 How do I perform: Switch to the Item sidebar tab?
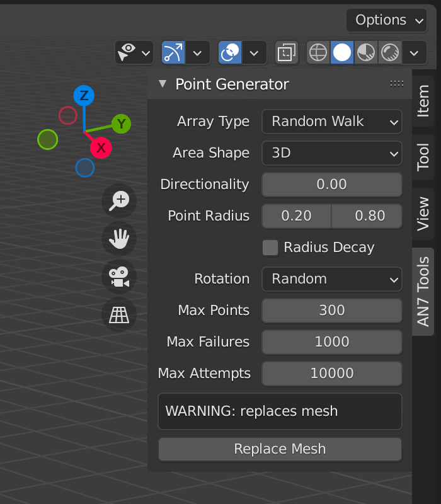423,101
